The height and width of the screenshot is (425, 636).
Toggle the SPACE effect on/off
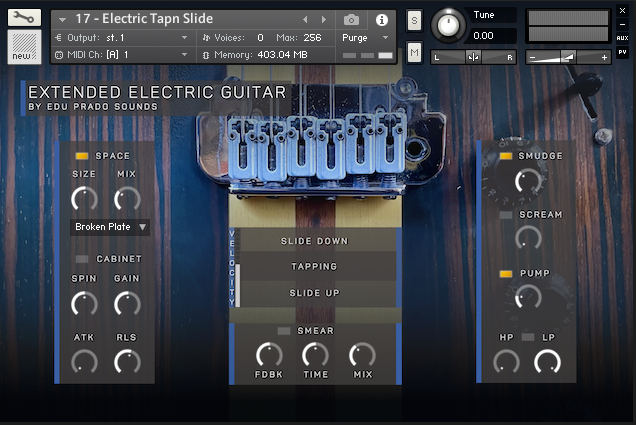pyautogui.click(x=82, y=156)
